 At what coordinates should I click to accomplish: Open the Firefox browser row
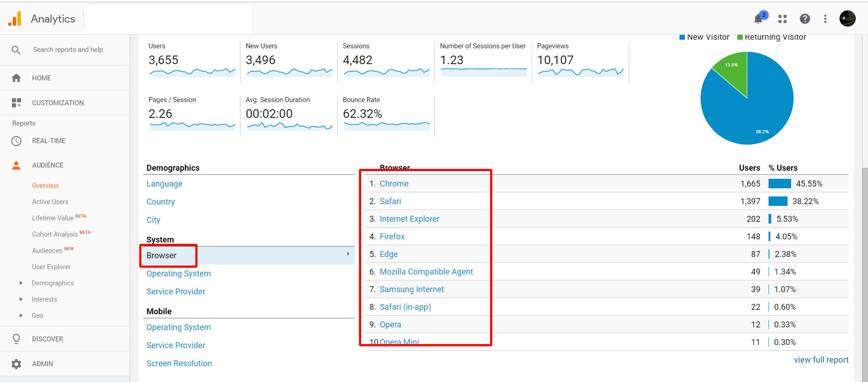coord(392,237)
